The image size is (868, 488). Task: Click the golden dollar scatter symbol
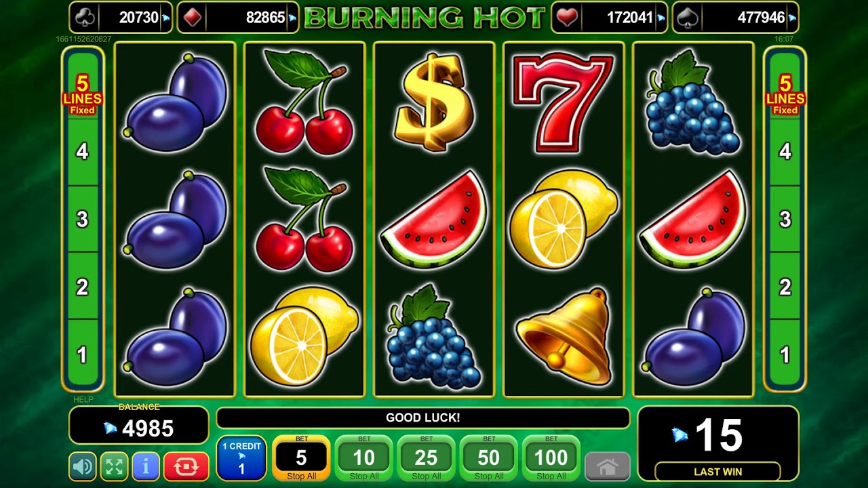coord(433,102)
